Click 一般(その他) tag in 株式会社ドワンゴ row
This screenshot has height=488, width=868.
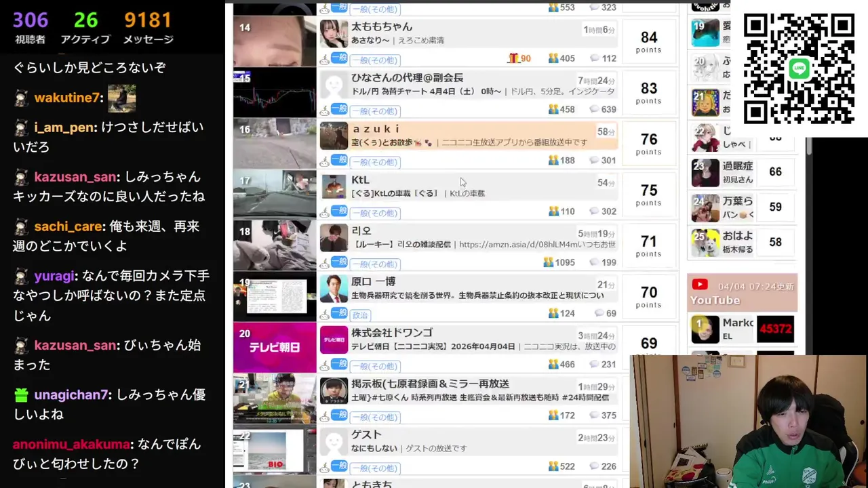coord(375,366)
